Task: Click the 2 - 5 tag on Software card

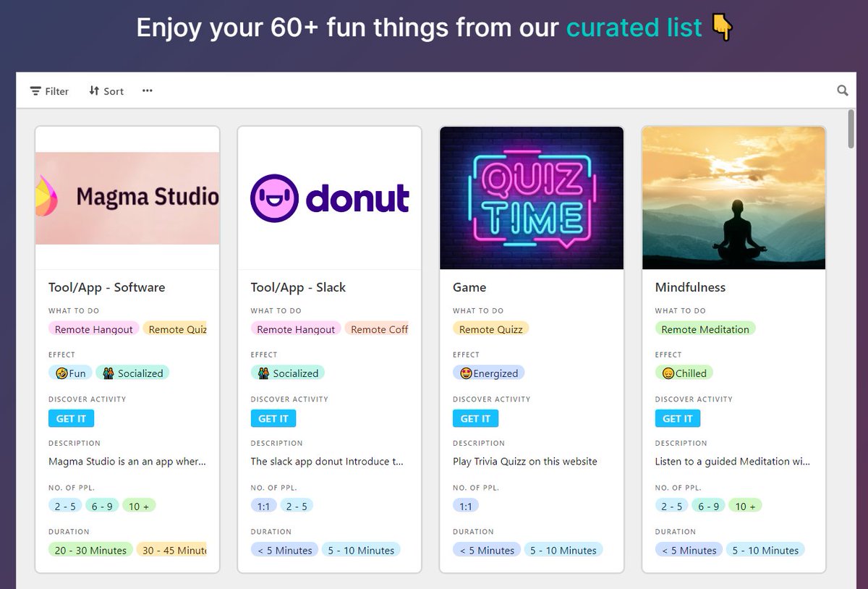Action: point(65,506)
